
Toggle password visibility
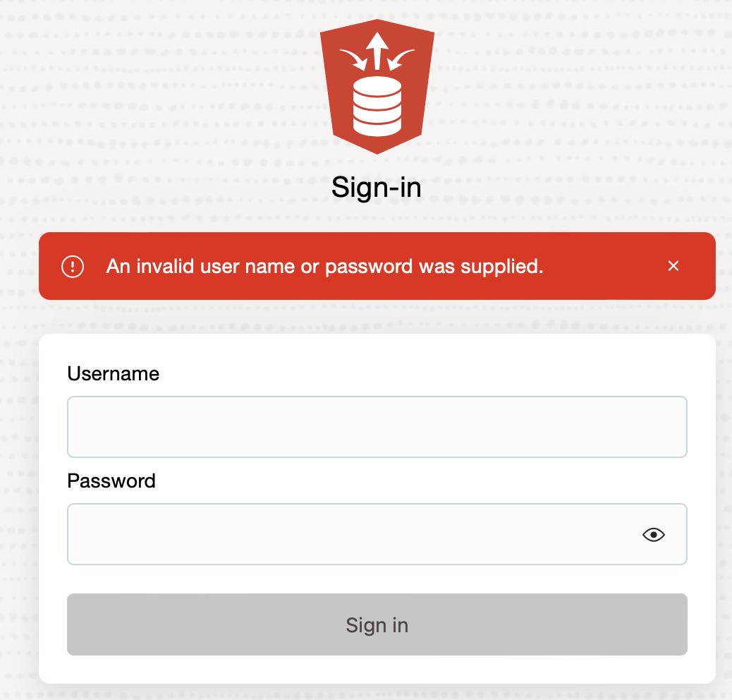pos(653,534)
